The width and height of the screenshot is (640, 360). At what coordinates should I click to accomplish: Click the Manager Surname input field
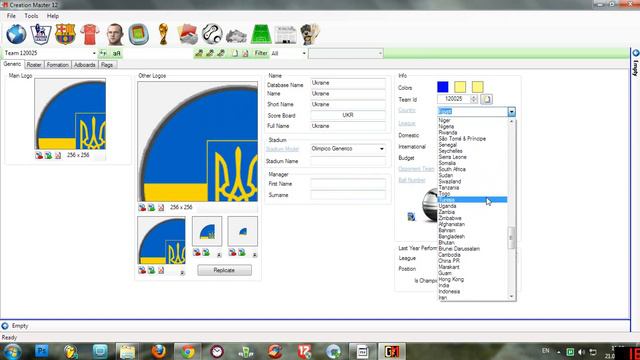[x=348, y=195]
